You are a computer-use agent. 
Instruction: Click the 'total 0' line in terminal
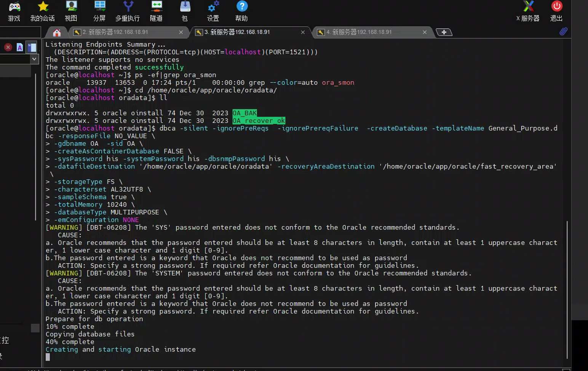click(60, 106)
